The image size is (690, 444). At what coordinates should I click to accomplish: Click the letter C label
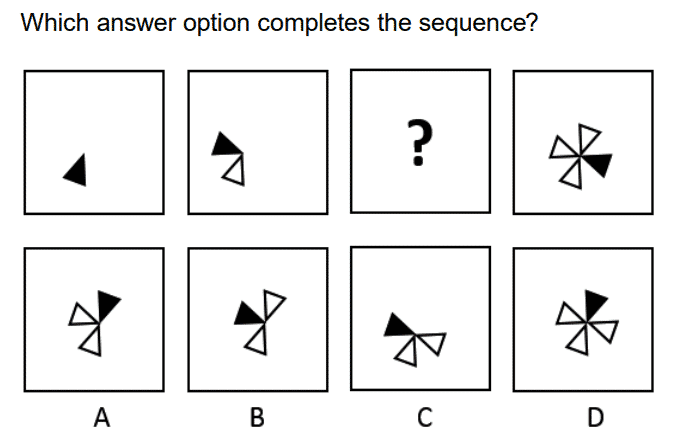point(424,418)
